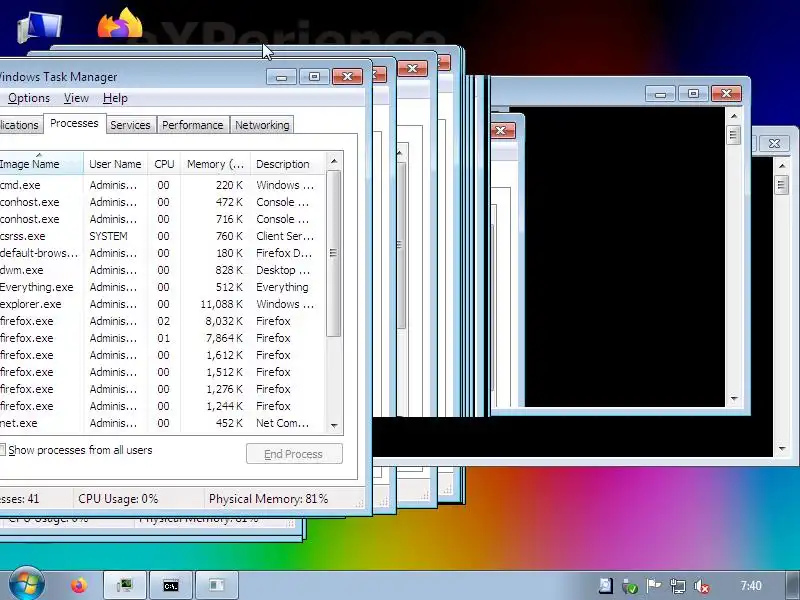Select the Processes tab

pyautogui.click(x=74, y=123)
